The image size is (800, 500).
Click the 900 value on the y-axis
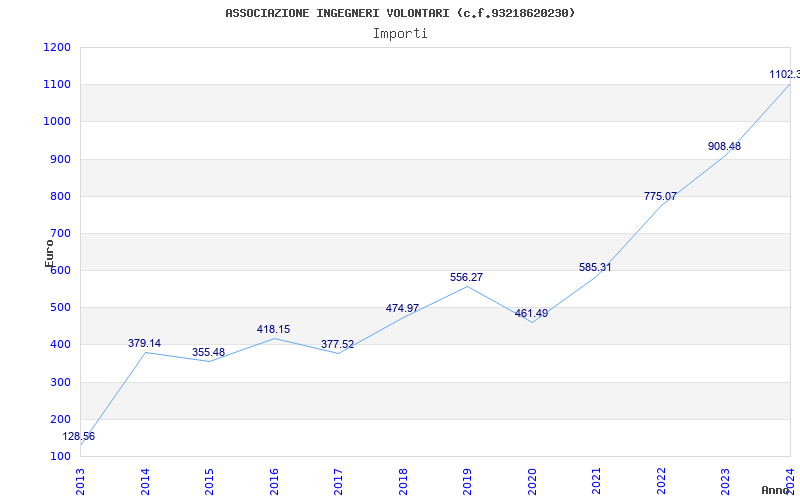(60, 159)
